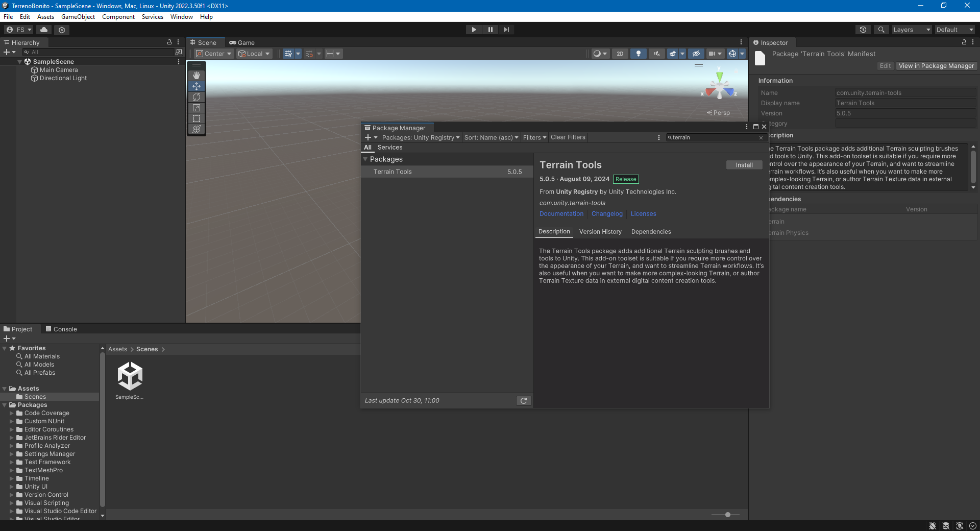Screen dimensions: 980x531
Task: Open the Documentation link
Action: click(561, 214)
